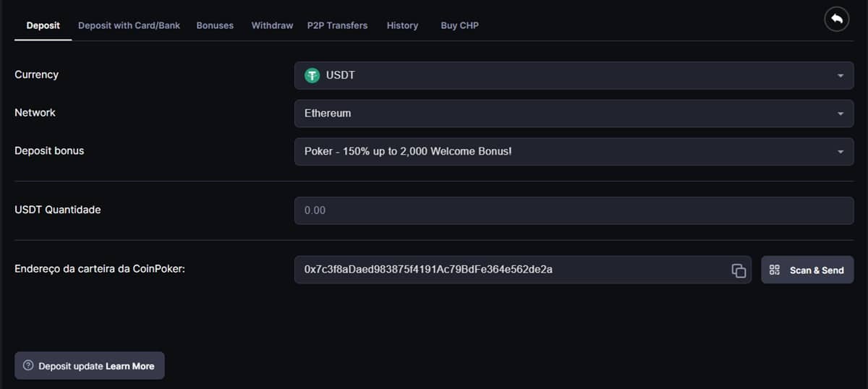Viewport: 868px width, 389px height.
Task: Copy the CoinPoker wallet address
Action: pos(739,270)
